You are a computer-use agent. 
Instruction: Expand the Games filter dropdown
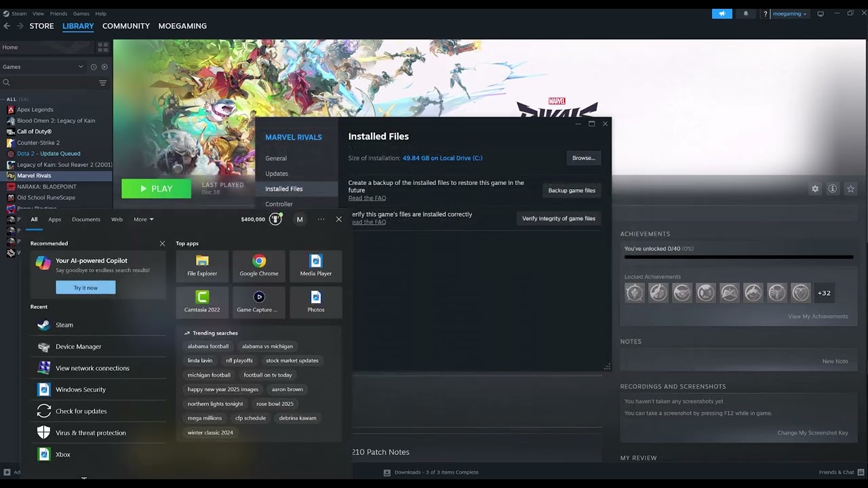click(42, 66)
